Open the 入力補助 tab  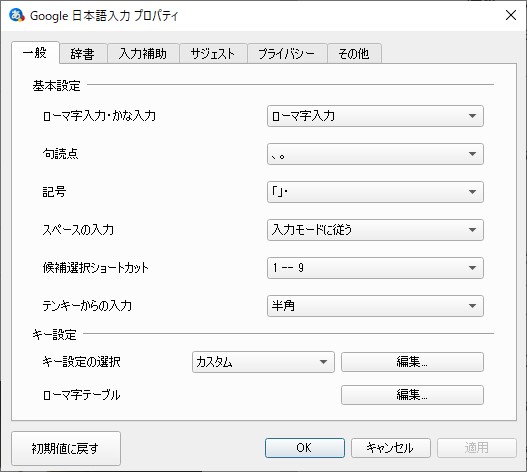(x=143, y=54)
